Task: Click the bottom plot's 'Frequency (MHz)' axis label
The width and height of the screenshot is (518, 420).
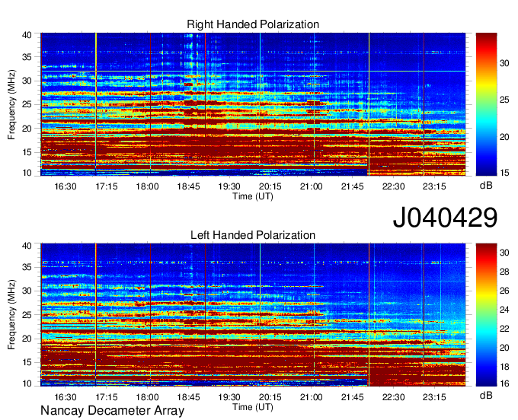Action: pyautogui.click(x=11, y=315)
